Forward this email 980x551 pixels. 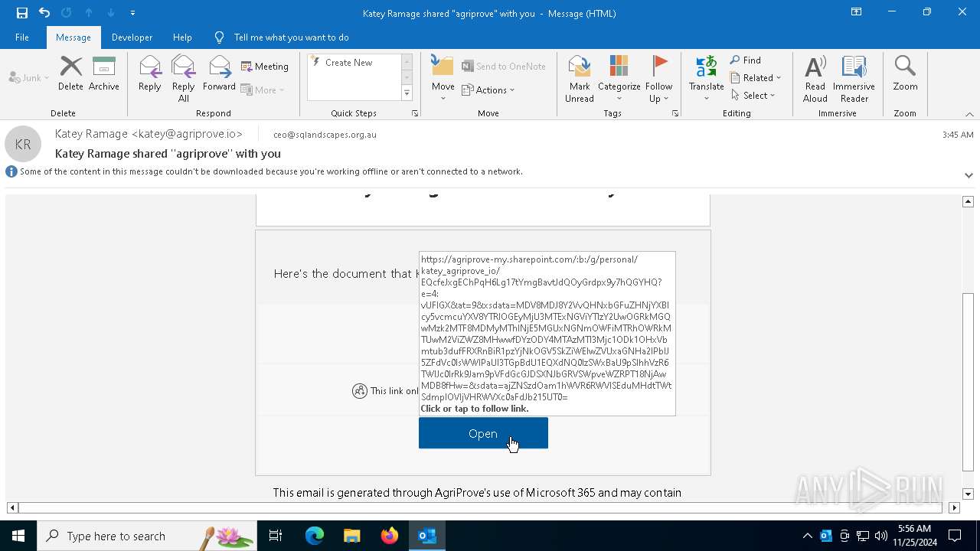219,73
